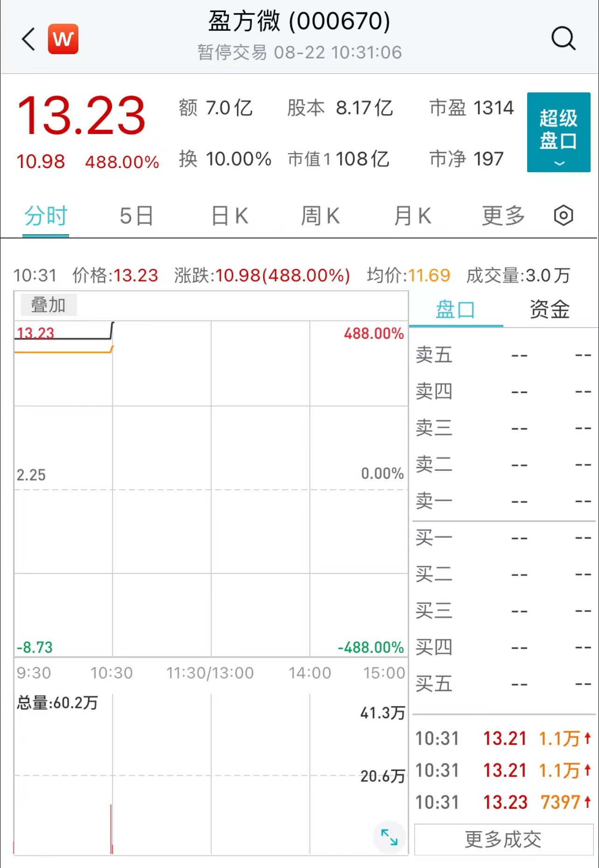
Task: Select the 盘口 order book tab
Action: point(455,309)
